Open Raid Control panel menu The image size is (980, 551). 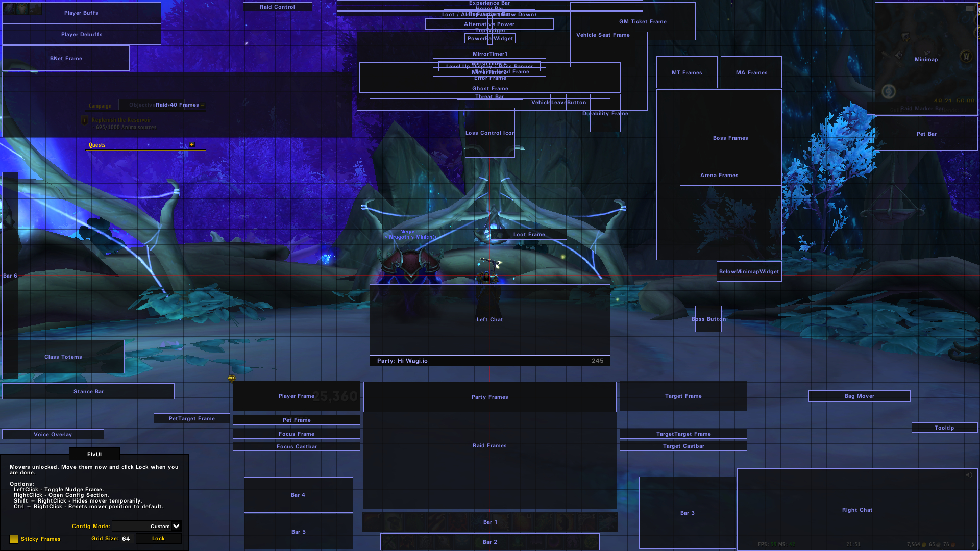(x=277, y=7)
